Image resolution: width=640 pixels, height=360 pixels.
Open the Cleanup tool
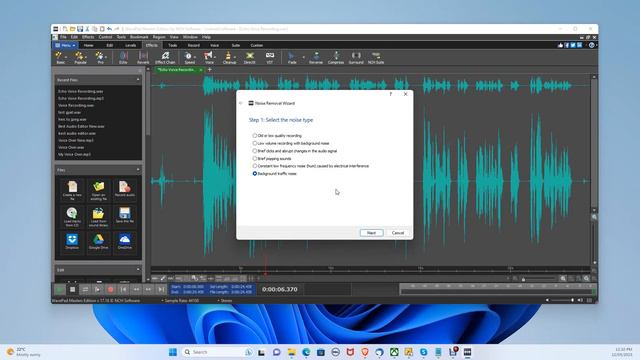click(x=229, y=58)
